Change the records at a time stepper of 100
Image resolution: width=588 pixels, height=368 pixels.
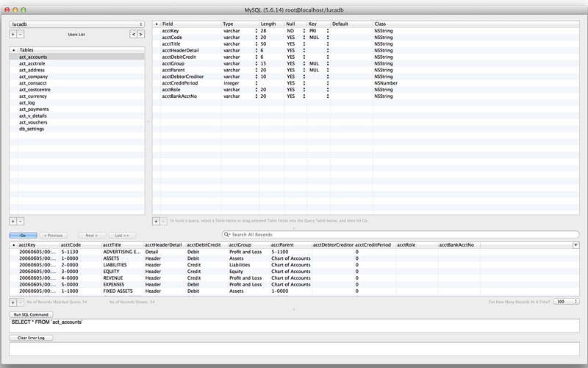coord(566,302)
